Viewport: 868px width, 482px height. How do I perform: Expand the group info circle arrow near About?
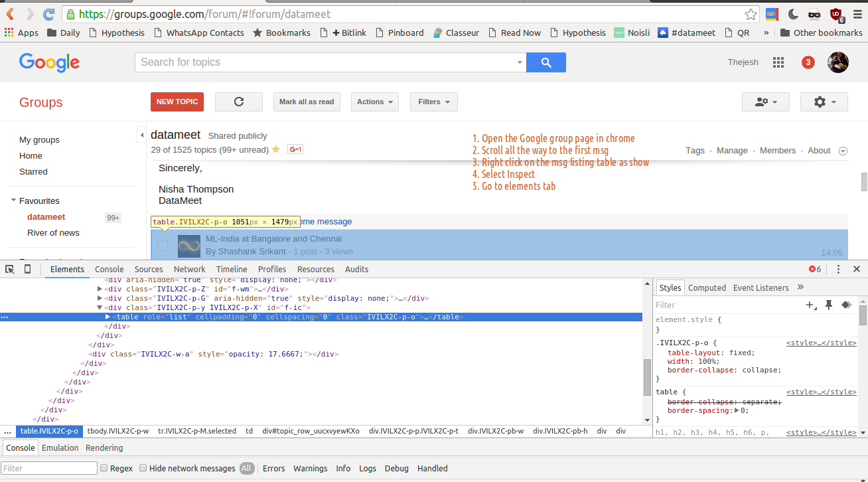(843, 151)
